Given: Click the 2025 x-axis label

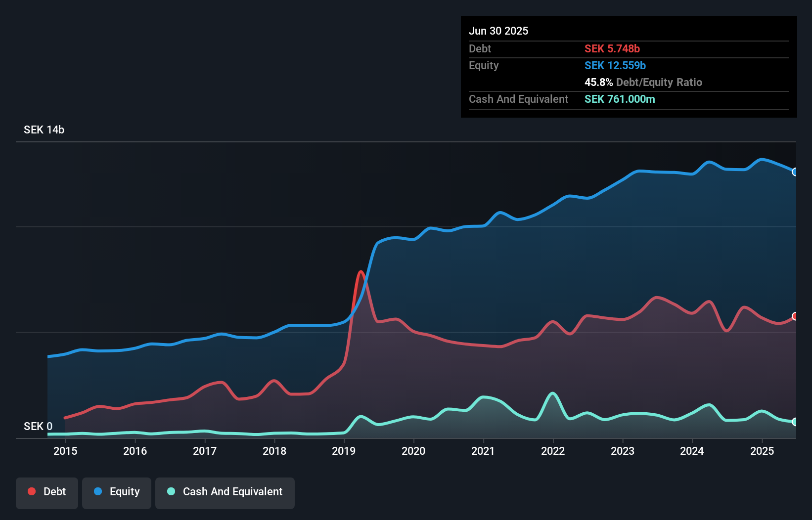Looking at the screenshot, I should (x=762, y=451).
